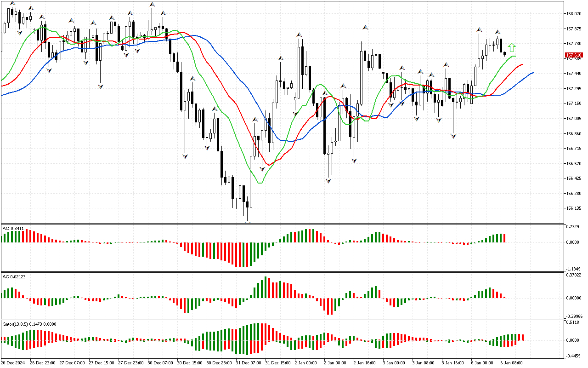Image resolution: width=588 pixels, height=368 pixels.
Task: Click the 157.440 price scale value
Action: tap(574, 74)
